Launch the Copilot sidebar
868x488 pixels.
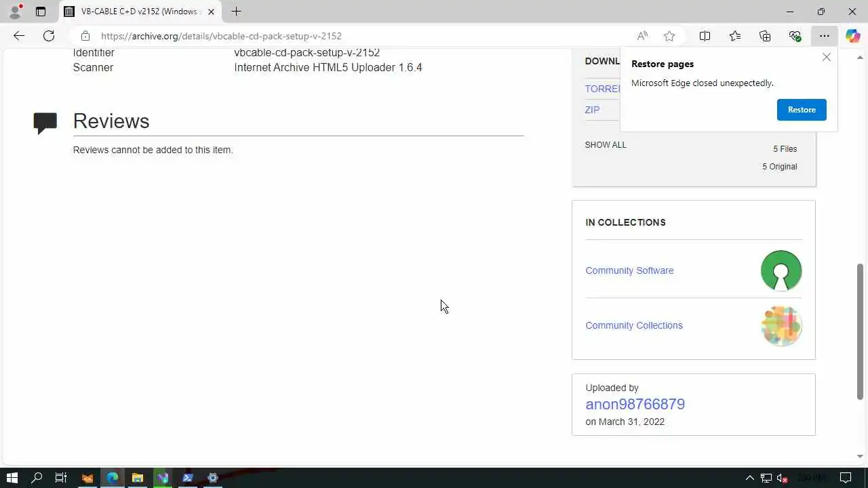pyautogui.click(x=852, y=36)
